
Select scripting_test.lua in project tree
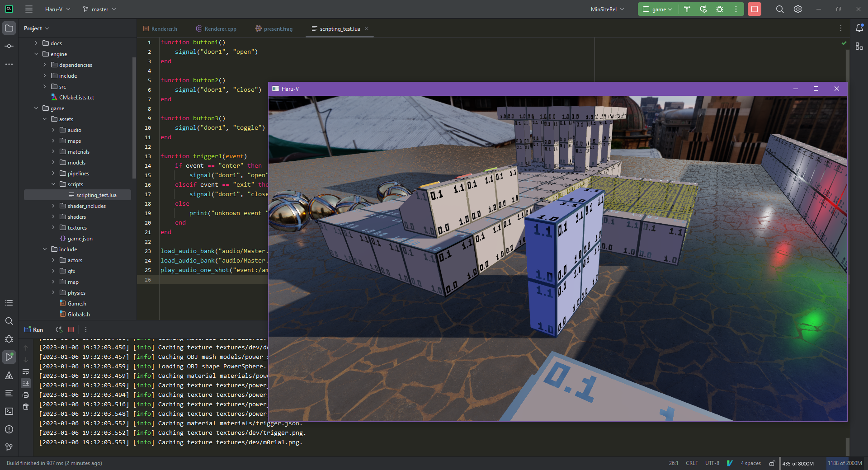(x=77, y=195)
